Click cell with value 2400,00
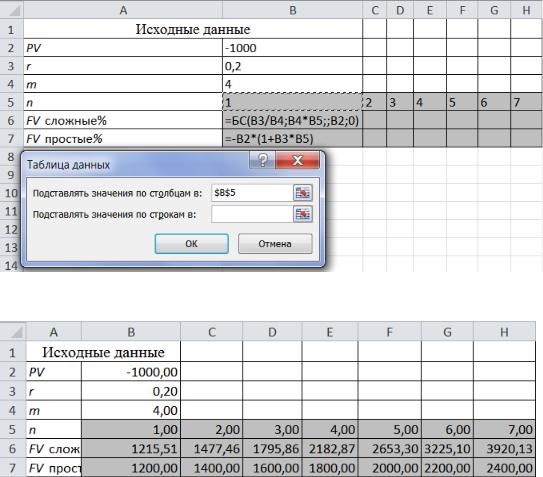 pos(504,468)
